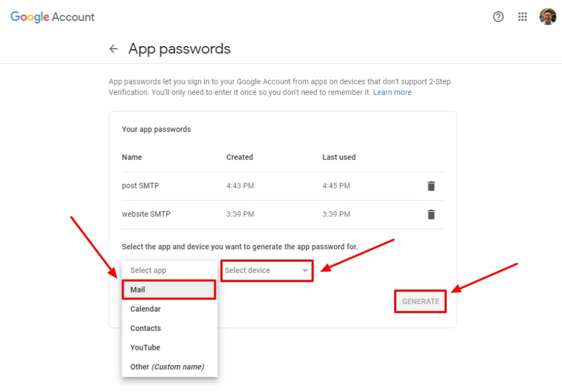The width and height of the screenshot is (562, 392).
Task: Click the help question mark icon
Action: click(498, 16)
